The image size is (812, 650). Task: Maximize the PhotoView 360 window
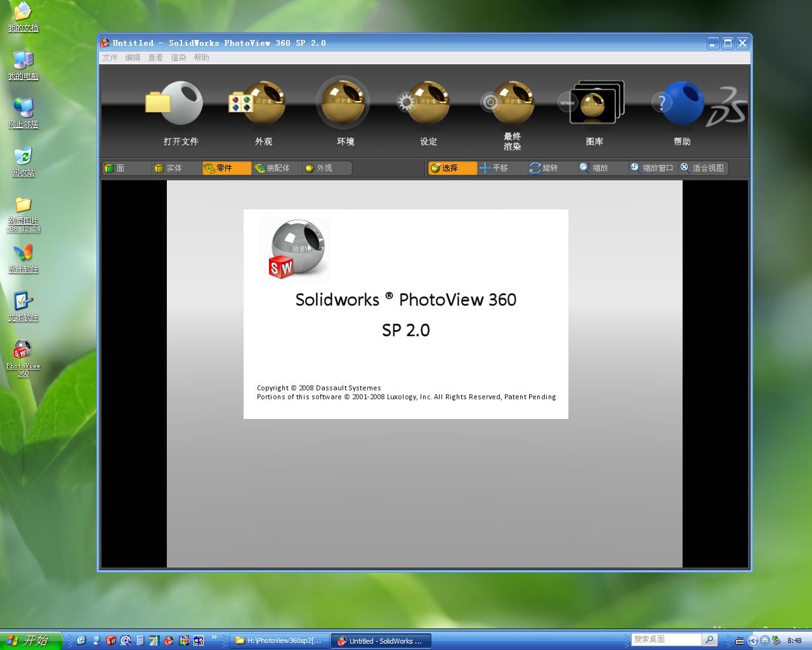pos(728,43)
